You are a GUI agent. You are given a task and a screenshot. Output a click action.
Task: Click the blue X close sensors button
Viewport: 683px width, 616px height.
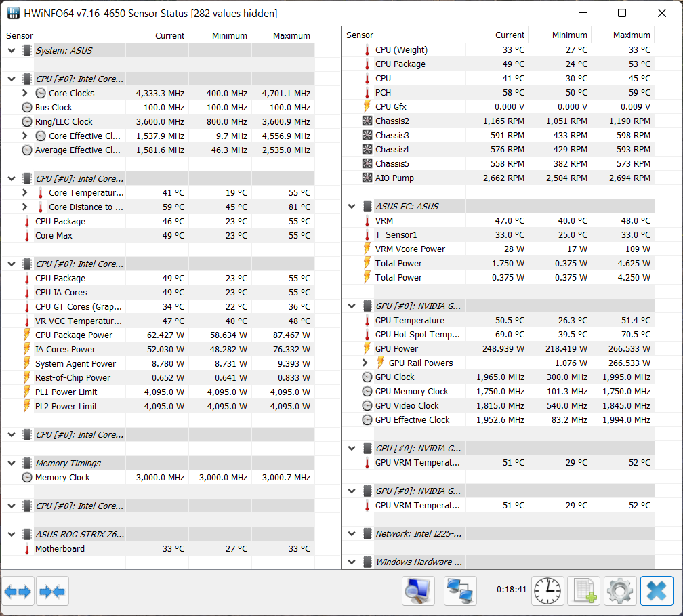[657, 591]
